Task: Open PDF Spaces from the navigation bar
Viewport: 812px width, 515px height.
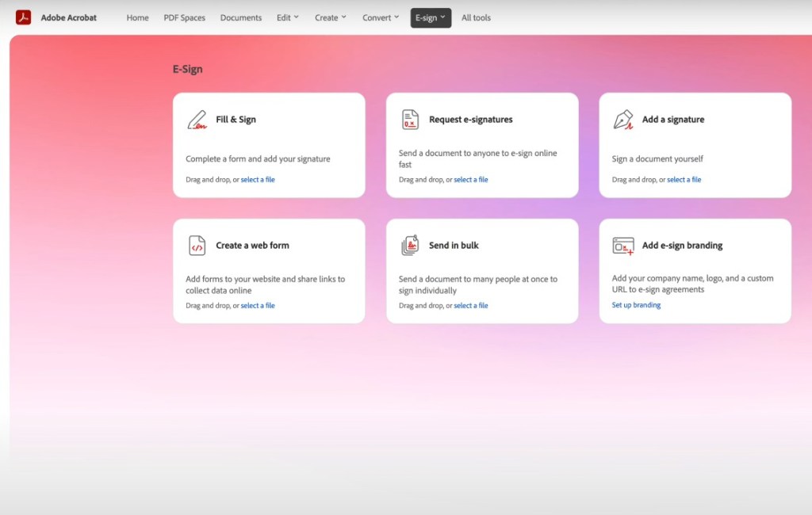Action: 184,17
